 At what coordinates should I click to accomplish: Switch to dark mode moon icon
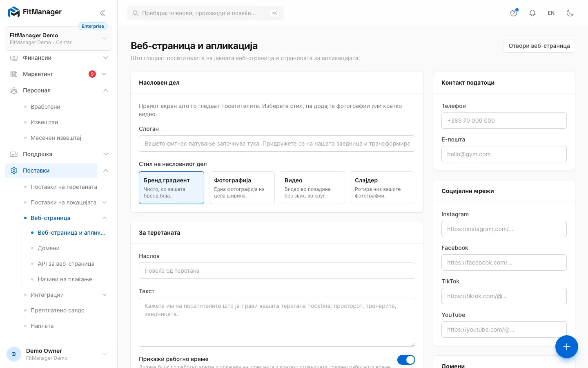click(570, 13)
